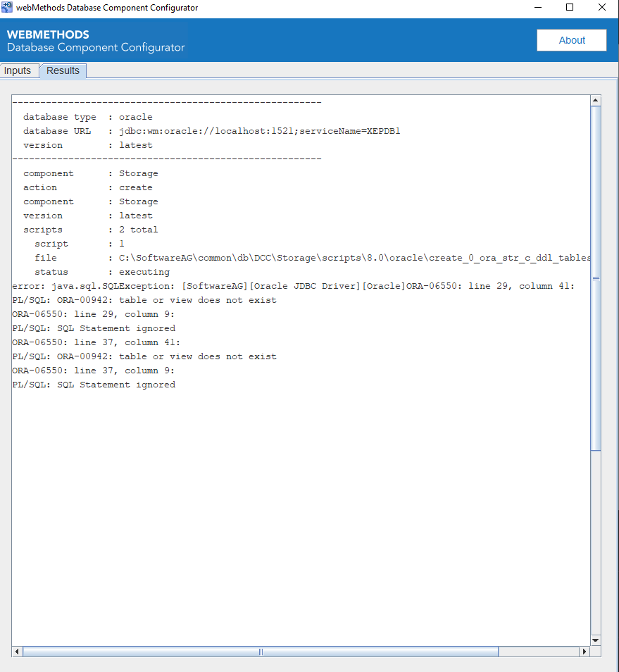Switch to the Inputs tab
619x672 pixels.
[x=19, y=70]
